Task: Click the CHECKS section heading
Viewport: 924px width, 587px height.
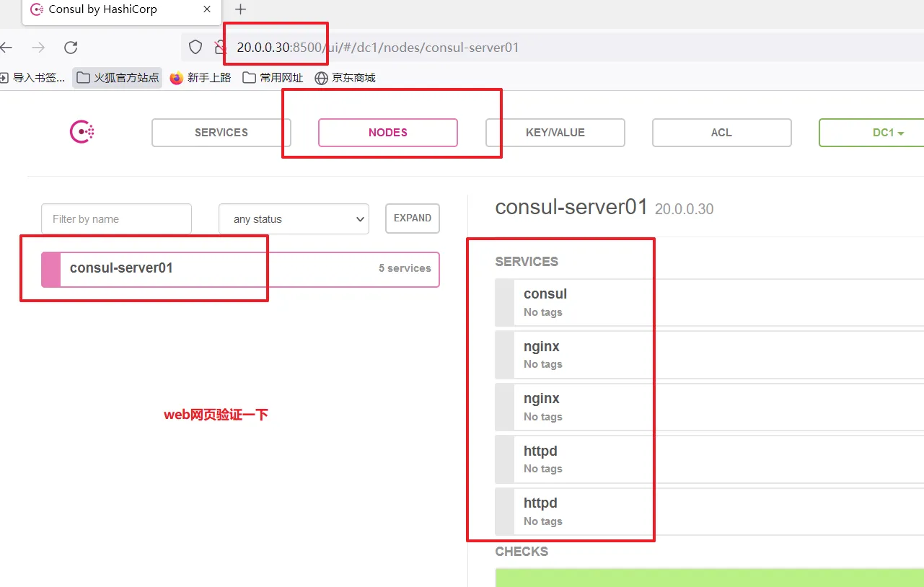Action: coord(522,552)
